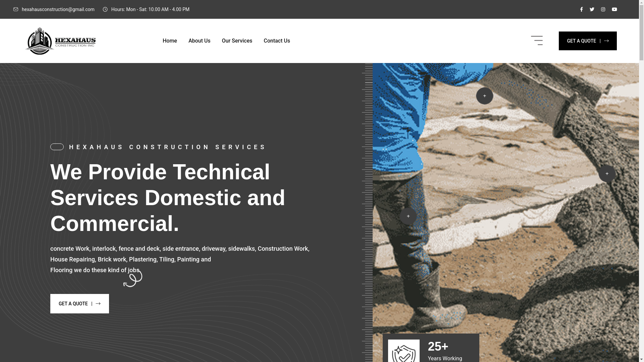Image resolution: width=644 pixels, height=362 pixels.
Task: Click the envelope email icon
Action: tap(16, 9)
